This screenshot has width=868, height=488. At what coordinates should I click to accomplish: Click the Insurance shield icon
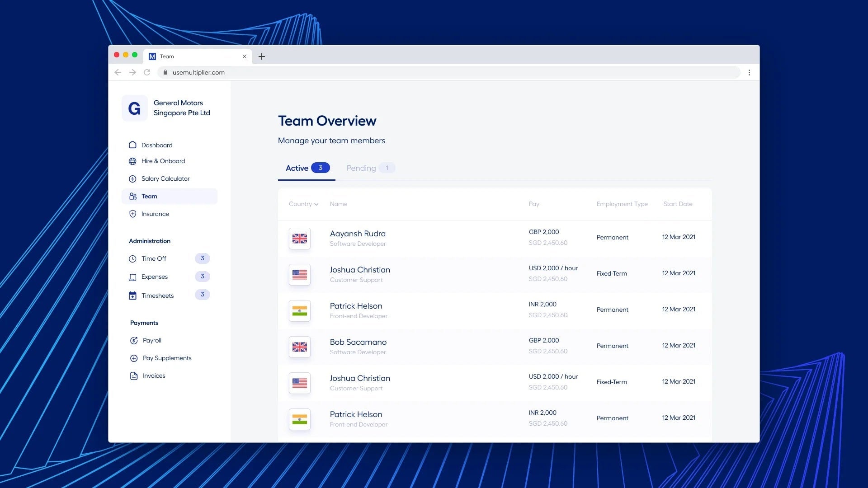click(132, 214)
